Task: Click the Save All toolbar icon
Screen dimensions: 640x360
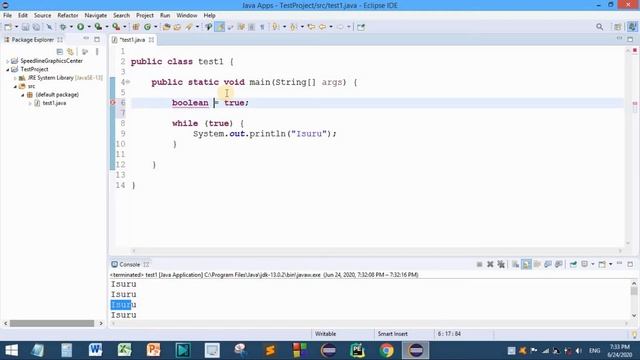Action: (x=36, y=27)
